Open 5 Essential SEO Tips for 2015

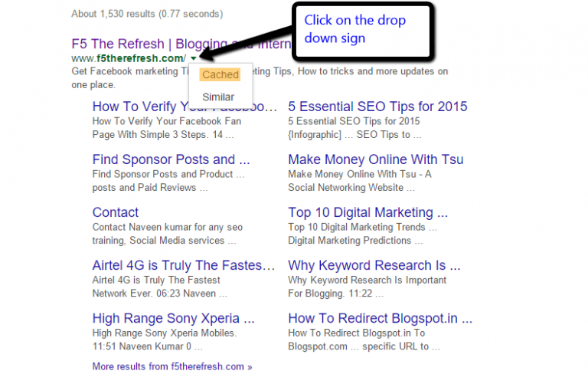(x=377, y=107)
